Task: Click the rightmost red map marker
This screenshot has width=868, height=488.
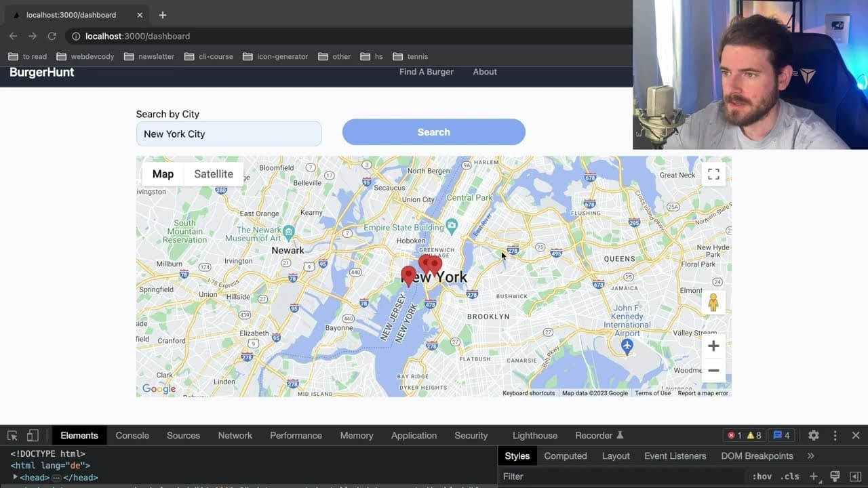Action: pos(435,266)
